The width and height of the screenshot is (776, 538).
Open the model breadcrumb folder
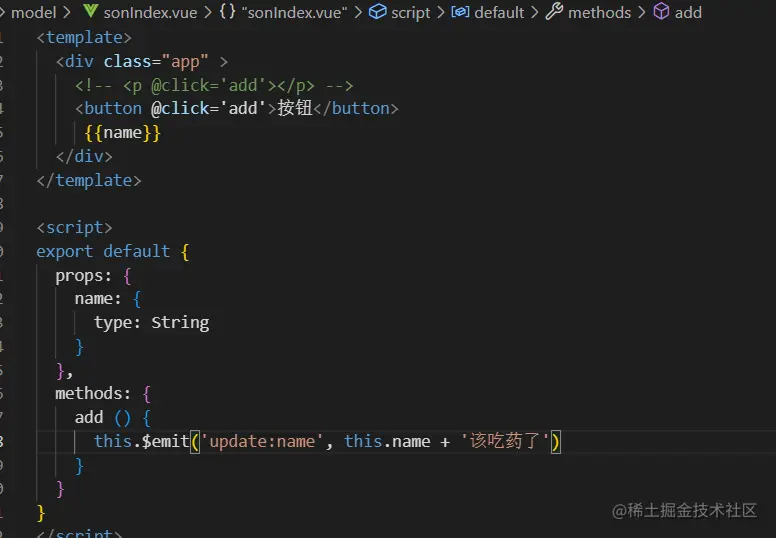34,12
